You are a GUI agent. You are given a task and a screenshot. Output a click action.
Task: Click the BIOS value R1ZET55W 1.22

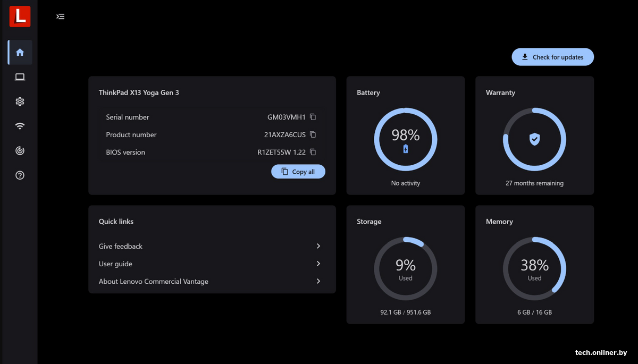pos(282,152)
